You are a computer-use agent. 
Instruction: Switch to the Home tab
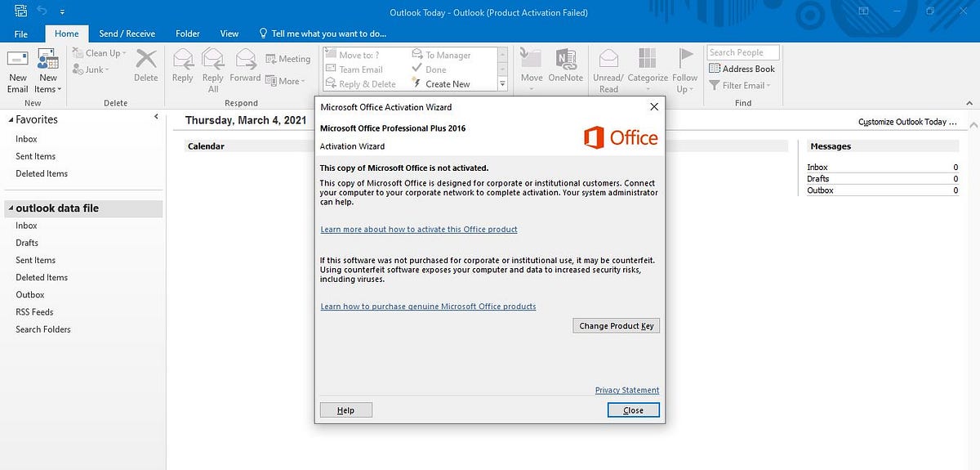pyautogui.click(x=67, y=34)
